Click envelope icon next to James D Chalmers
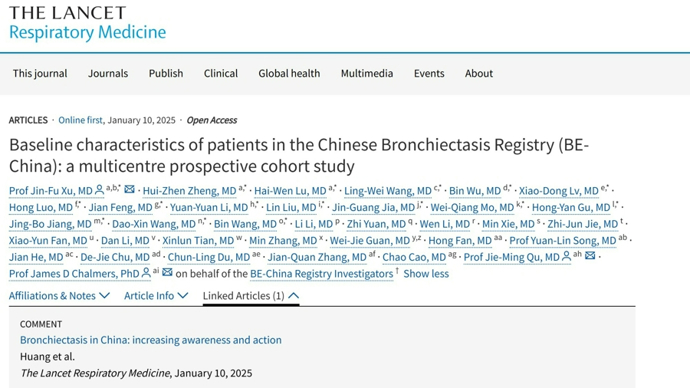This screenshot has width=690, height=388. pyautogui.click(x=167, y=272)
